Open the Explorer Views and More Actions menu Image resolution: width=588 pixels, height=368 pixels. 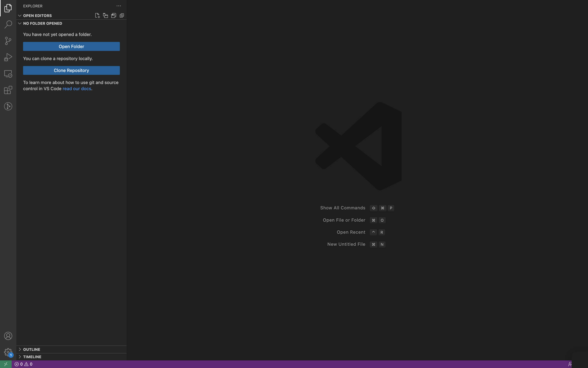119,6
